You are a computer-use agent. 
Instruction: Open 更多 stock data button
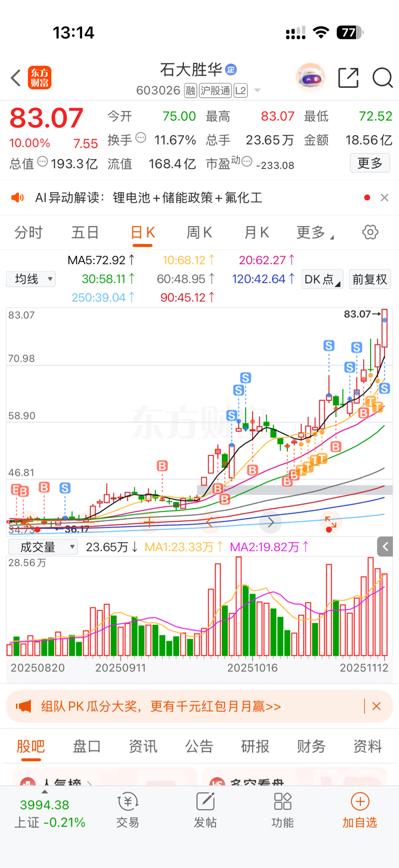[x=370, y=163]
